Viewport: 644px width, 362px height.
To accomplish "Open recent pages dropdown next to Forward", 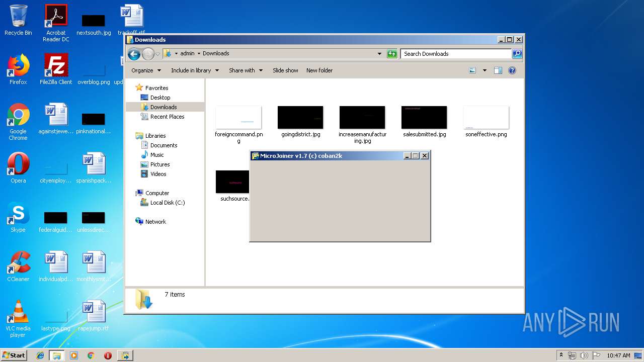I will 157,54.
